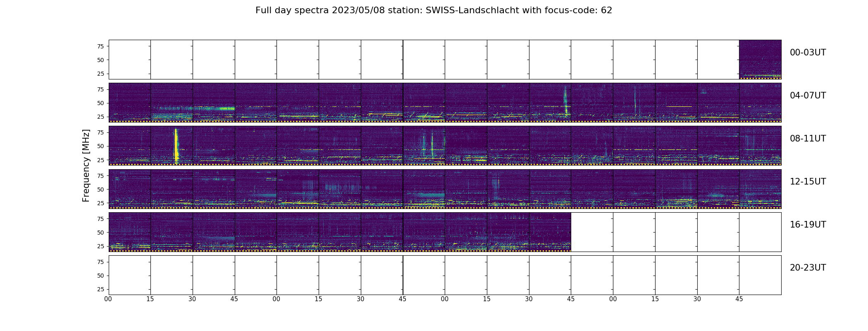Image resolution: width=868 pixels, height=331 pixels.
Task: Open the last spectrogram panel in the 16-19UT row
Action: [x=550, y=232]
